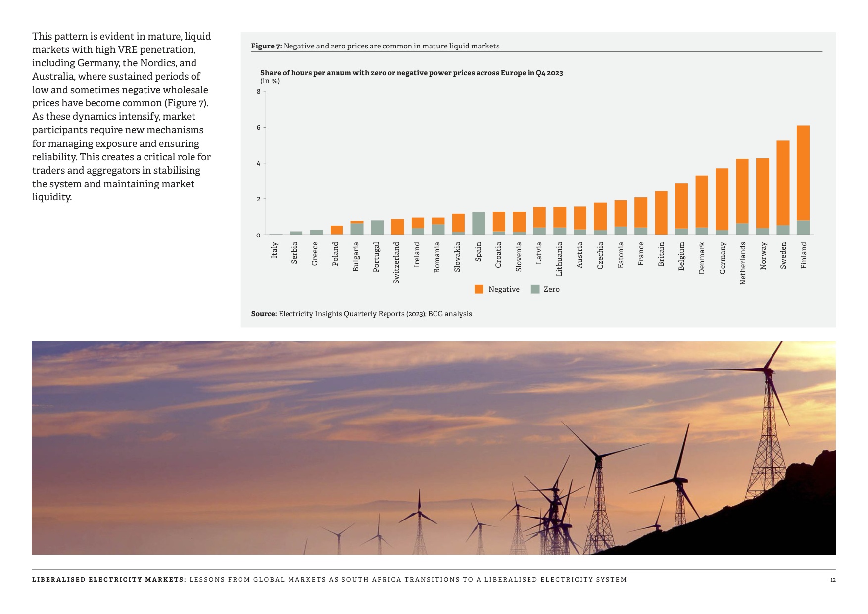The image size is (868, 614).
Task: Click the '(in %)' unit label
Action: pos(270,81)
